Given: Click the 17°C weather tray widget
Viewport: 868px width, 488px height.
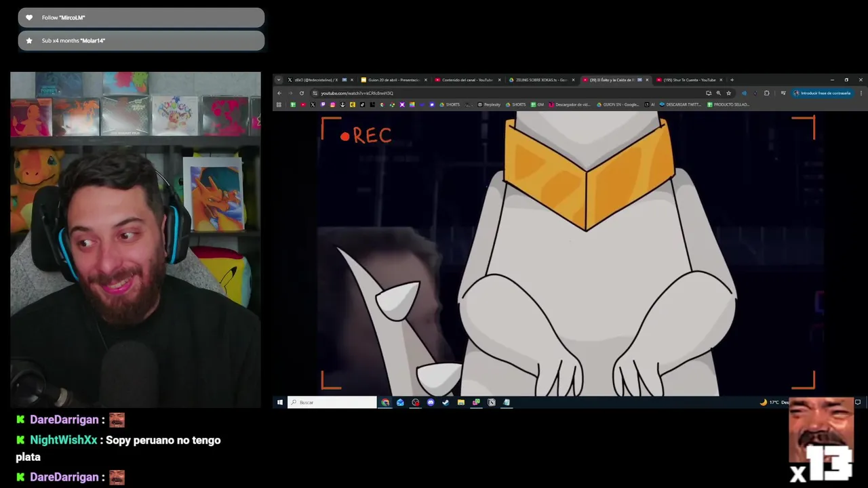Looking at the screenshot, I should (773, 403).
